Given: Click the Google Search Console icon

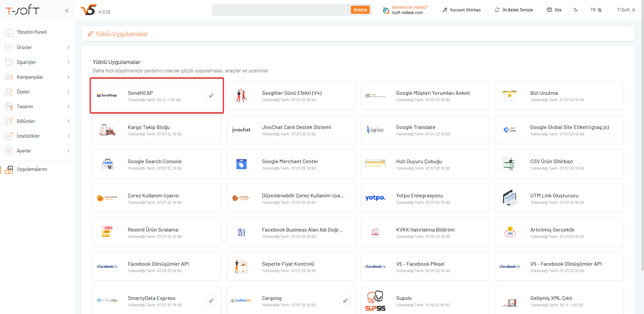Looking at the screenshot, I should point(107,164).
